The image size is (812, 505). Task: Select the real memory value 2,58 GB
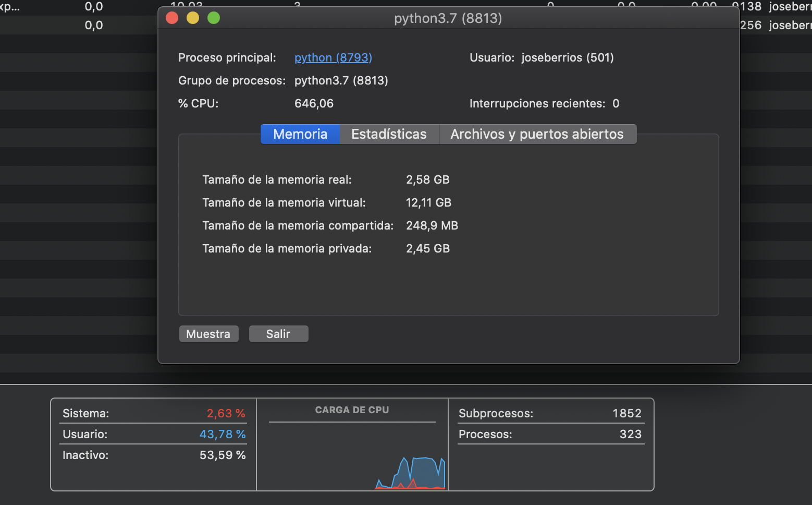coord(428,179)
